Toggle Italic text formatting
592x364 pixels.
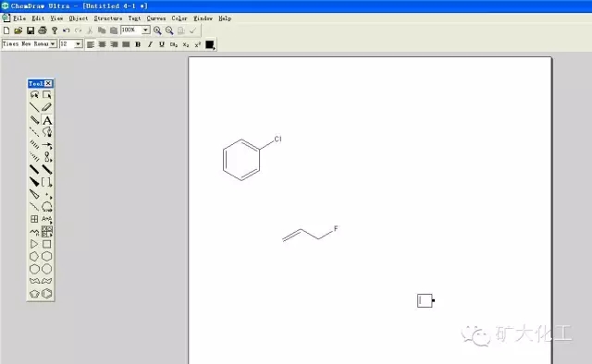coord(150,44)
